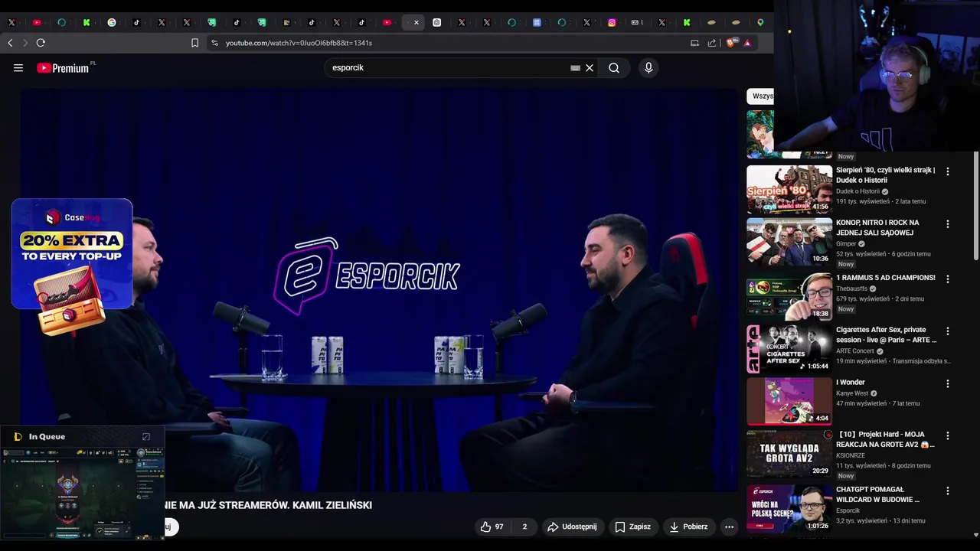The width and height of the screenshot is (980, 551).
Task: Open the options menu for I Wonder video
Action: point(948,383)
